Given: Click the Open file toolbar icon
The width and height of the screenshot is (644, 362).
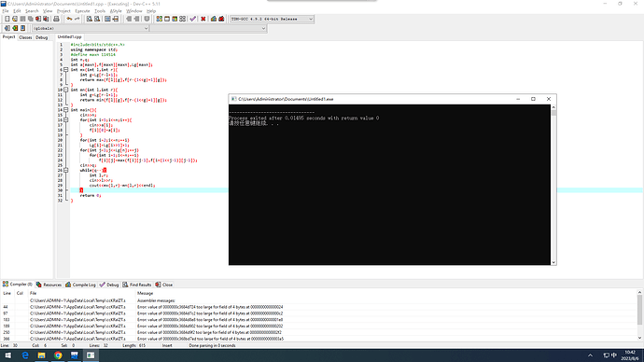Looking at the screenshot, I should (15, 19).
